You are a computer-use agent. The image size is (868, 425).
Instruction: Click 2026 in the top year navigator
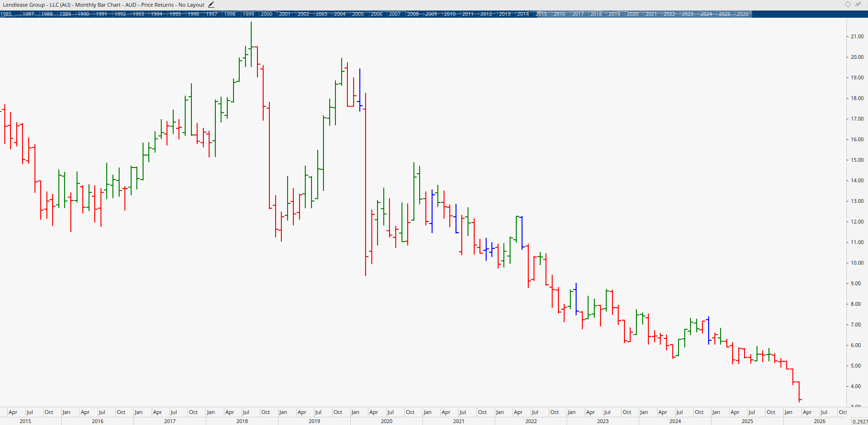point(743,14)
